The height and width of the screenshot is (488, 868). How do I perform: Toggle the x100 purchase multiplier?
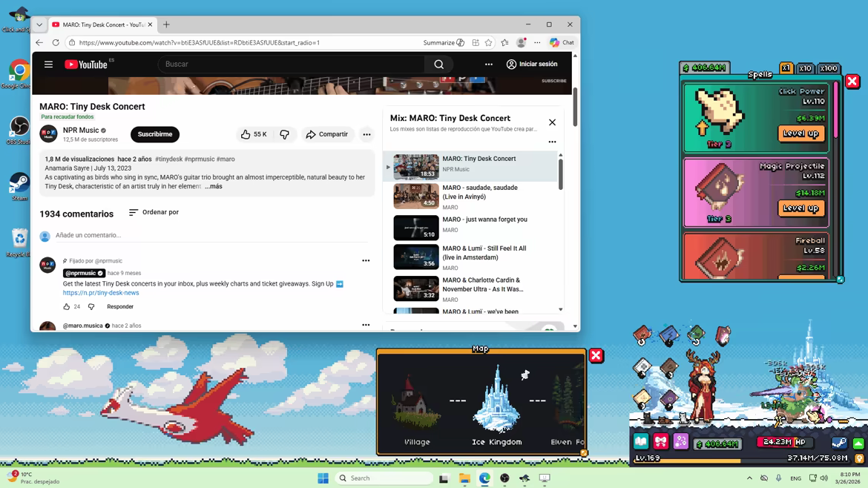pyautogui.click(x=829, y=68)
